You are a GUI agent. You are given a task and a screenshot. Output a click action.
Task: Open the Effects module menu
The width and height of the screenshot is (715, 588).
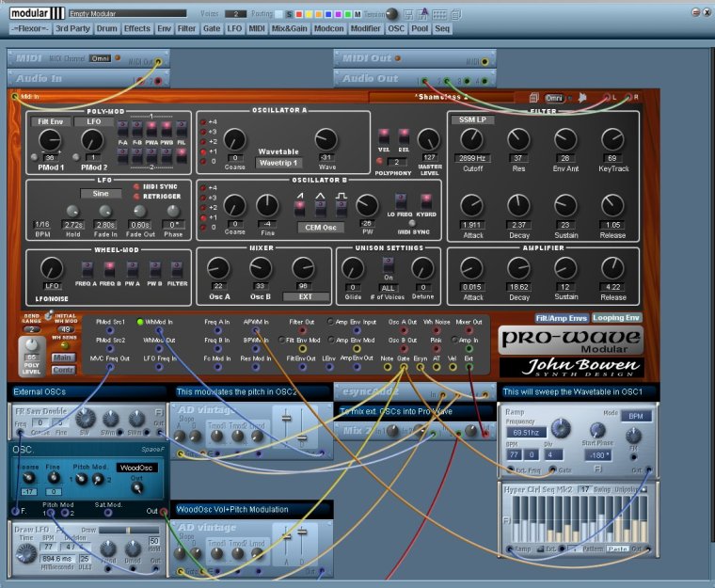136,28
